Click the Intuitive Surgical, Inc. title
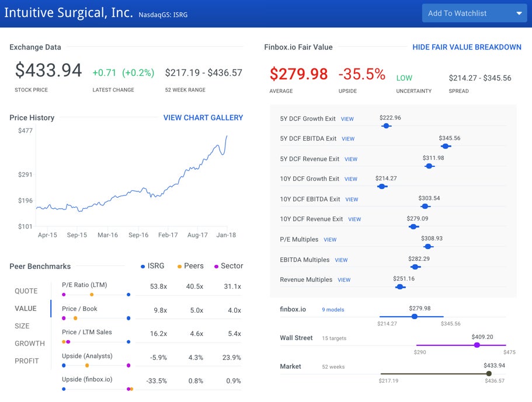The height and width of the screenshot is (402, 532). pos(68,13)
